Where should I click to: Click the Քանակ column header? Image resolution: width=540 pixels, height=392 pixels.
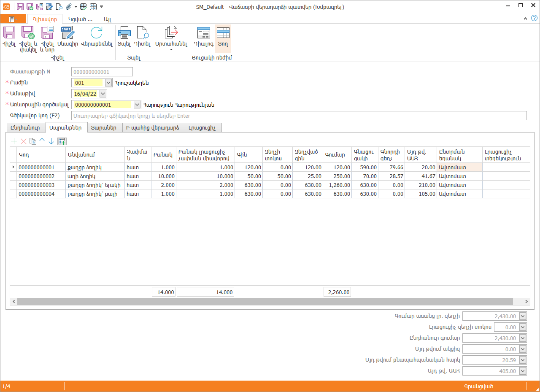coord(163,154)
